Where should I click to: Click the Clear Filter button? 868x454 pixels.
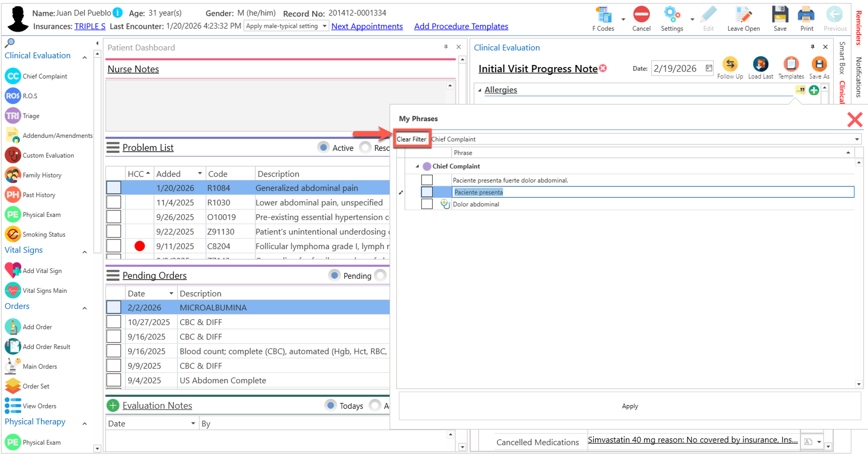coord(411,139)
